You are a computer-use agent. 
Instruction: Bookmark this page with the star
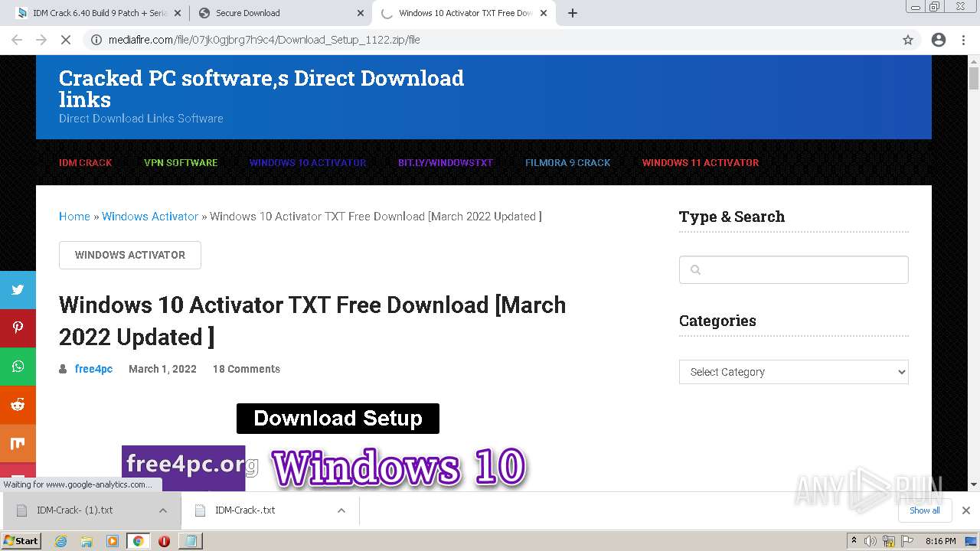(x=908, y=40)
